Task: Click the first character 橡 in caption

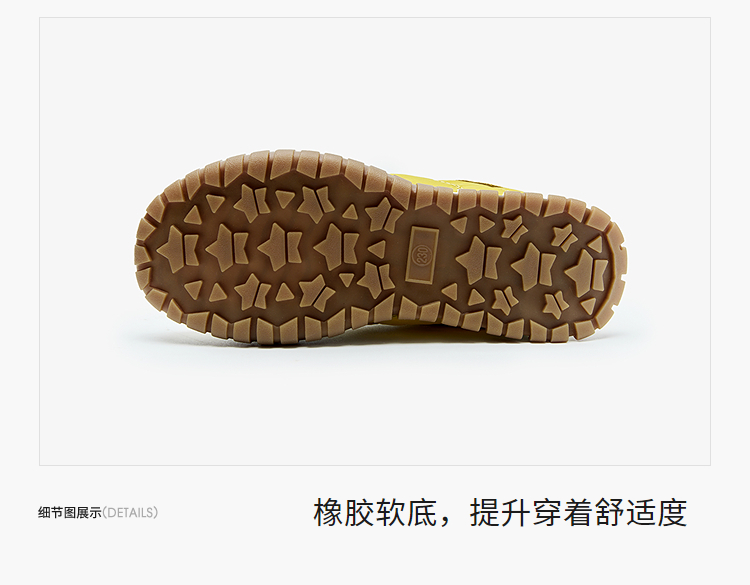Action: click(x=329, y=513)
